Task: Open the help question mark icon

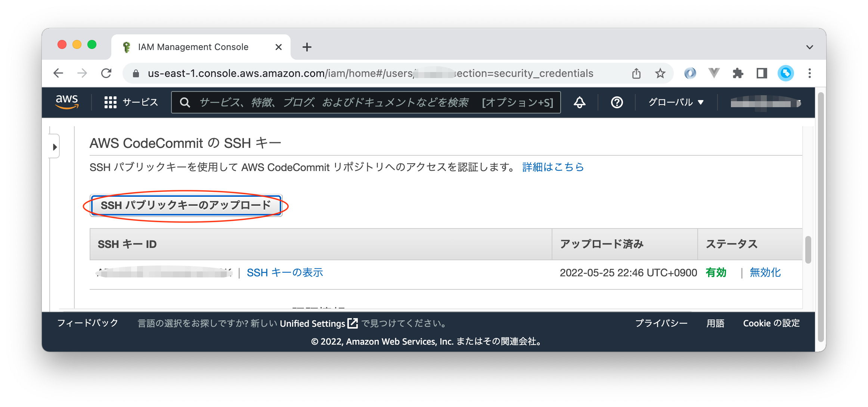Action: (617, 102)
